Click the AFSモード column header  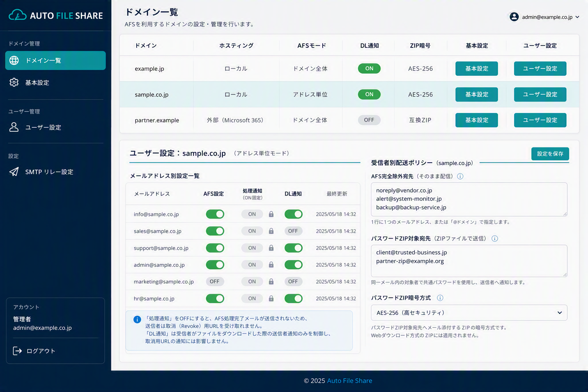pyautogui.click(x=312, y=46)
